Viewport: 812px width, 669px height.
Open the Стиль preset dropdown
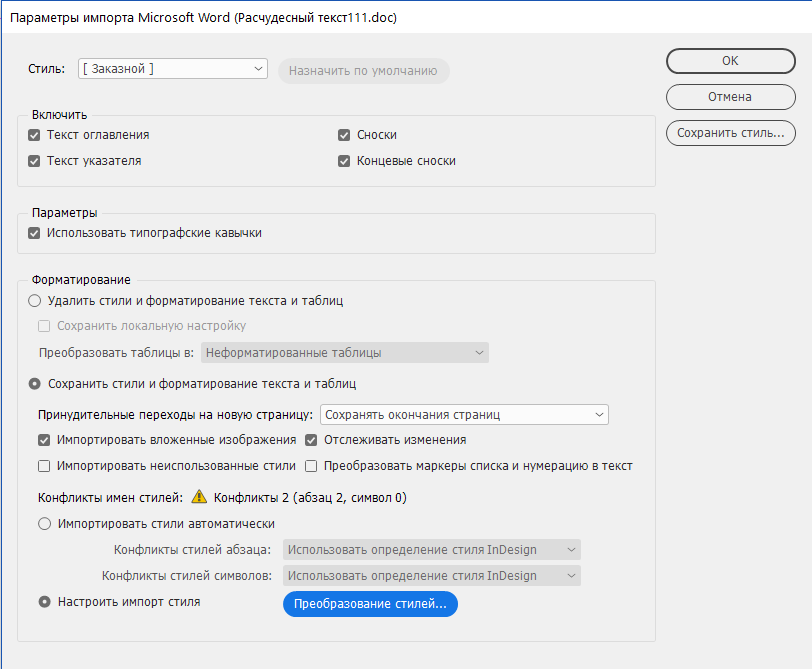pos(172,69)
